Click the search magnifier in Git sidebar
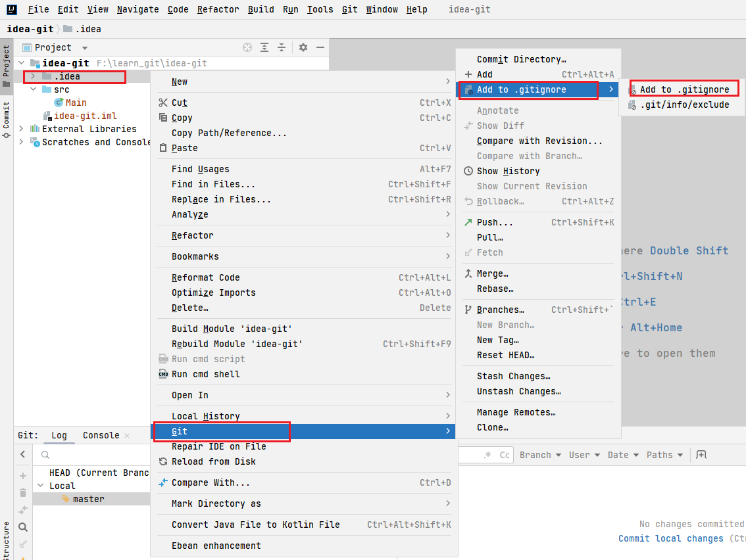 [x=23, y=526]
